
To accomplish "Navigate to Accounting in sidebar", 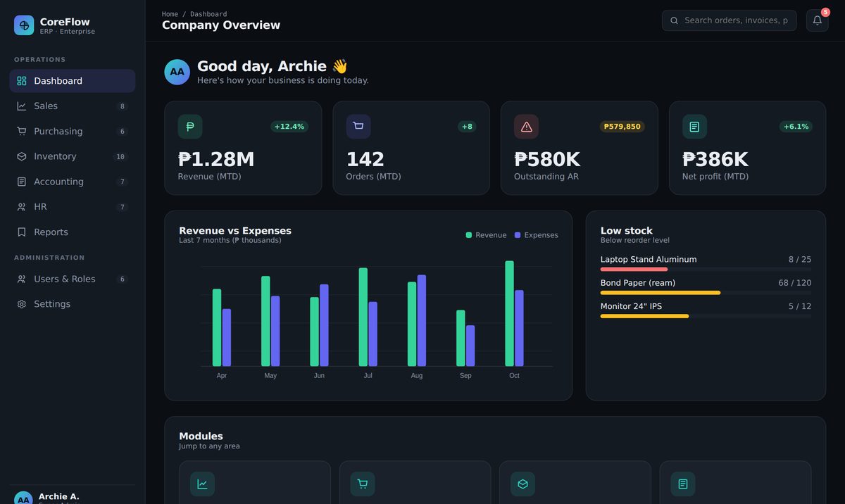I will tap(73, 182).
